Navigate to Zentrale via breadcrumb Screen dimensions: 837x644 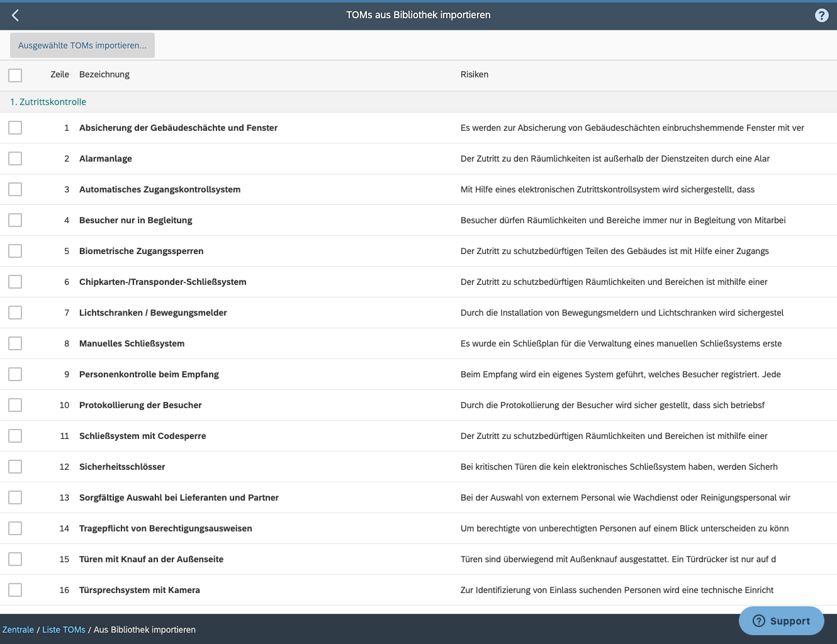tap(18, 629)
